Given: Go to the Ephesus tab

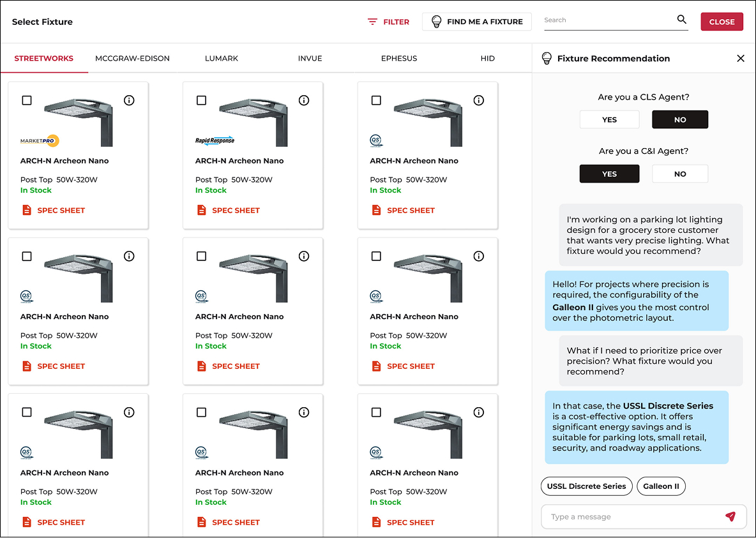Looking at the screenshot, I should [398, 58].
